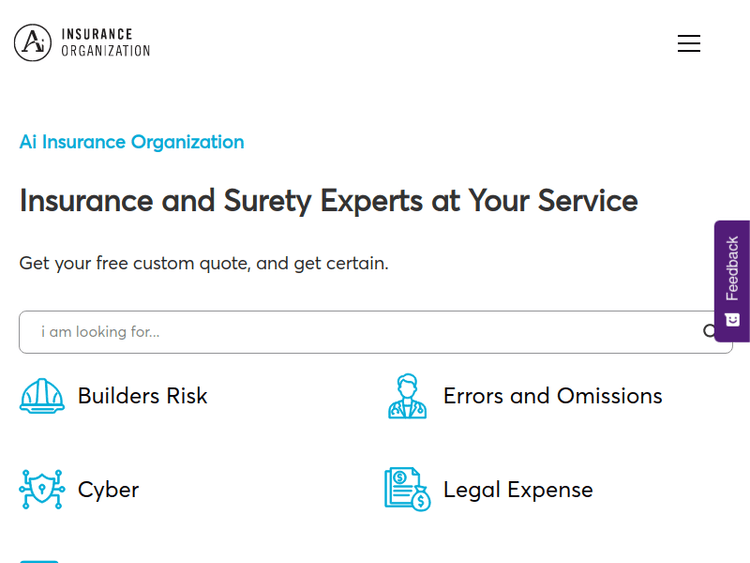
Task: Open the hamburger navigation menu
Action: 688,44
